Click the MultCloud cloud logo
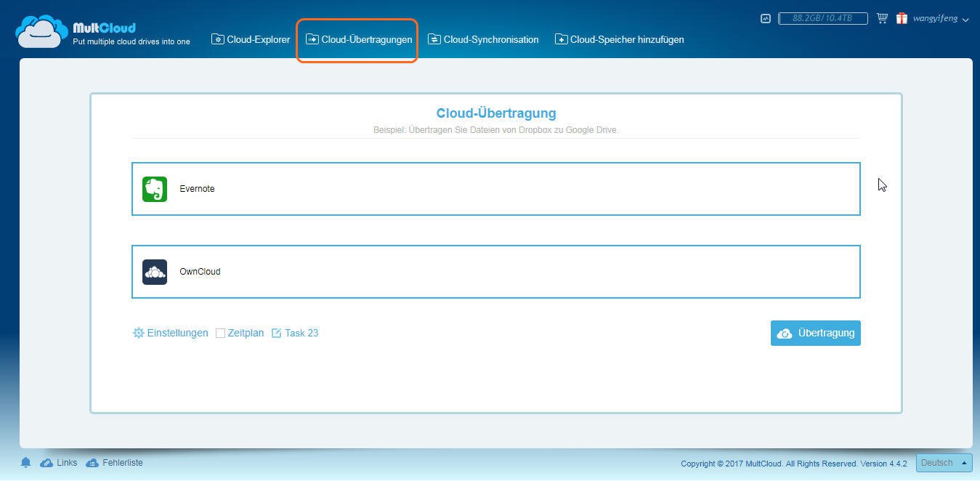This screenshot has height=481, width=980. 41,32
